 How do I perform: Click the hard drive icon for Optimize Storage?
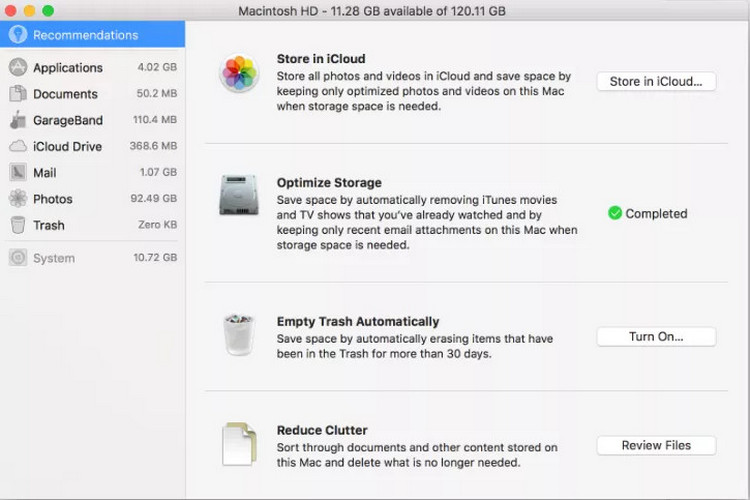(x=239, y=197)
